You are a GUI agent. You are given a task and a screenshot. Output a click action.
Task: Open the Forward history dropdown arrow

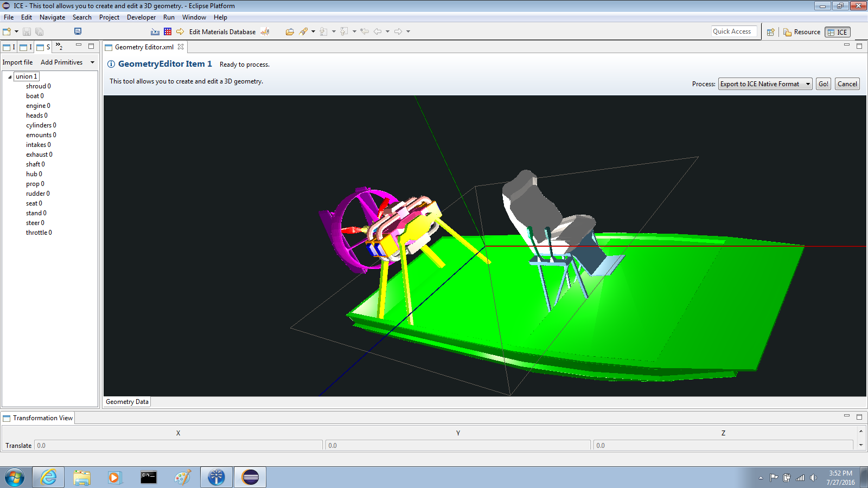408,31
